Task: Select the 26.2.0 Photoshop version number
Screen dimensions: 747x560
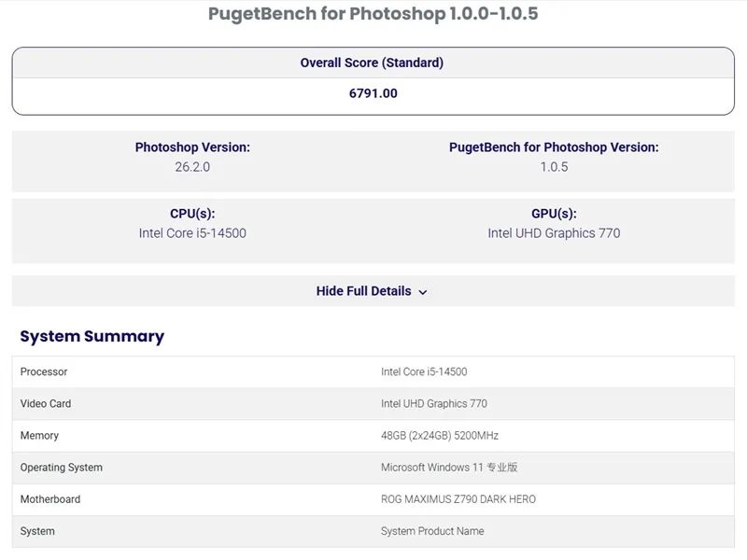Action: click(192, 167)
